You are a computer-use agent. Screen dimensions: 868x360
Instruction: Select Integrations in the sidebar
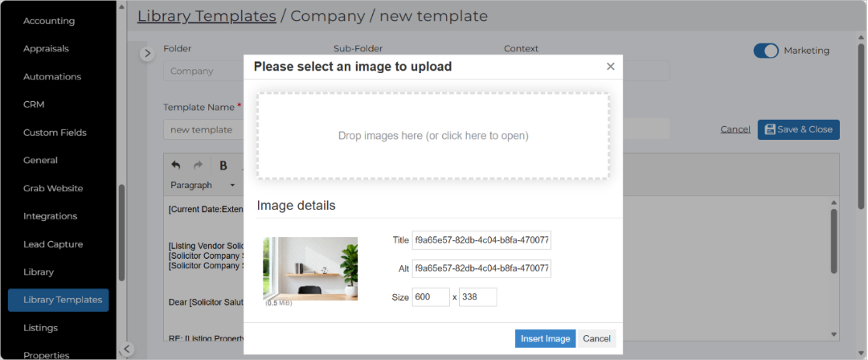coord(51,216)
